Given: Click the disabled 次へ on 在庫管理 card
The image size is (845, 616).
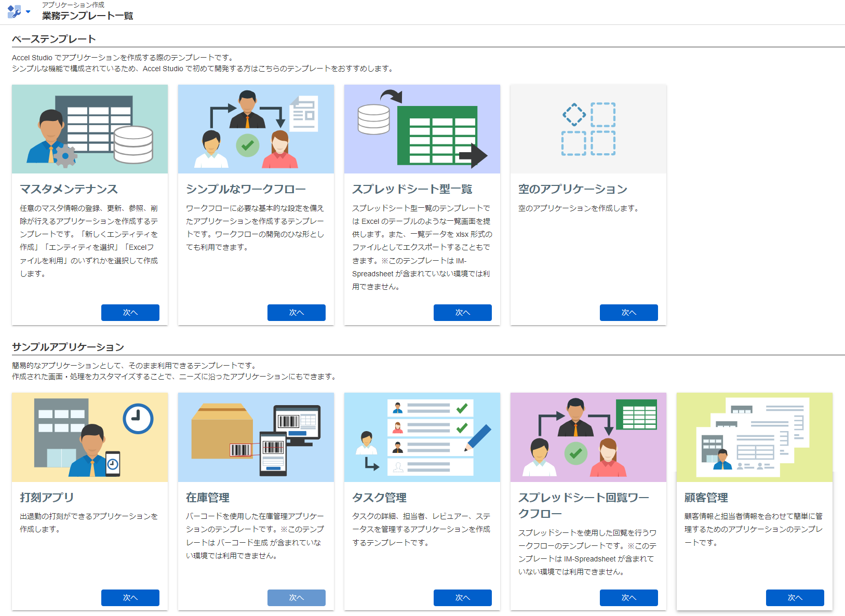Looking at the screenshot, I should coord(297,598).
